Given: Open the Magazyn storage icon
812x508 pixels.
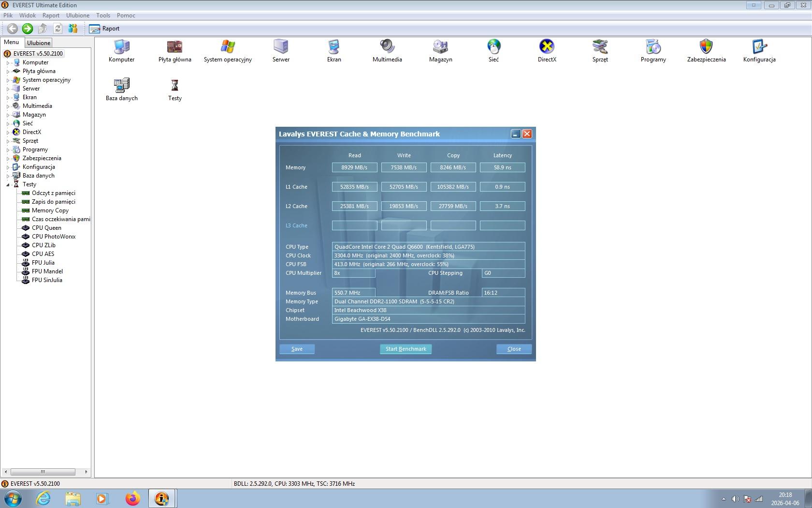Looking at the screenshot, I should [x=440, y=47].
